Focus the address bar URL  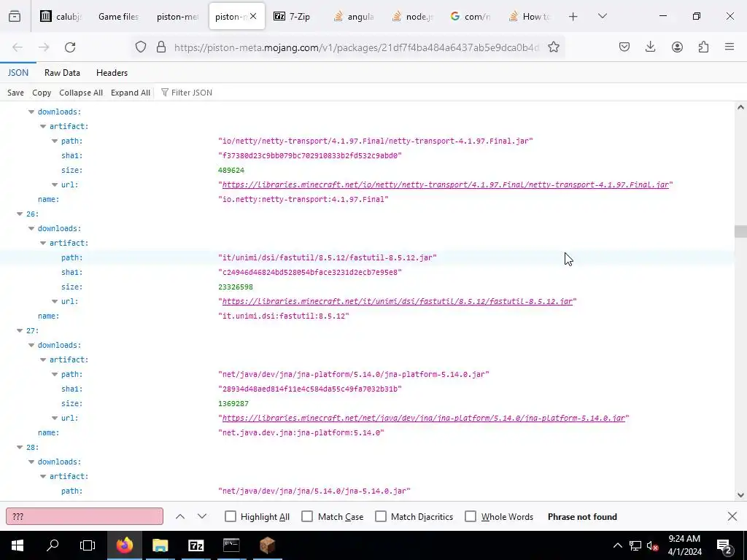coord(356,47)
